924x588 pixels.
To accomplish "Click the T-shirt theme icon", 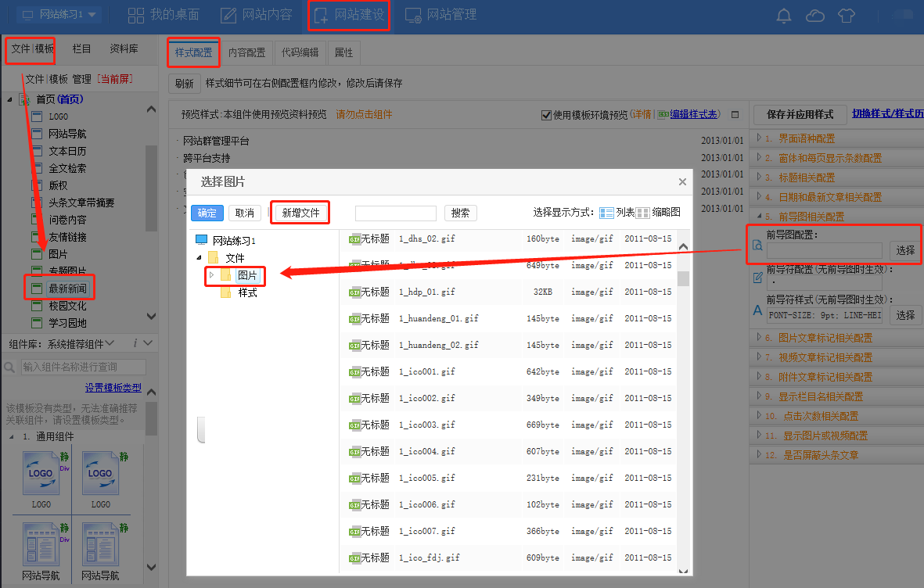I will [846, 16].
